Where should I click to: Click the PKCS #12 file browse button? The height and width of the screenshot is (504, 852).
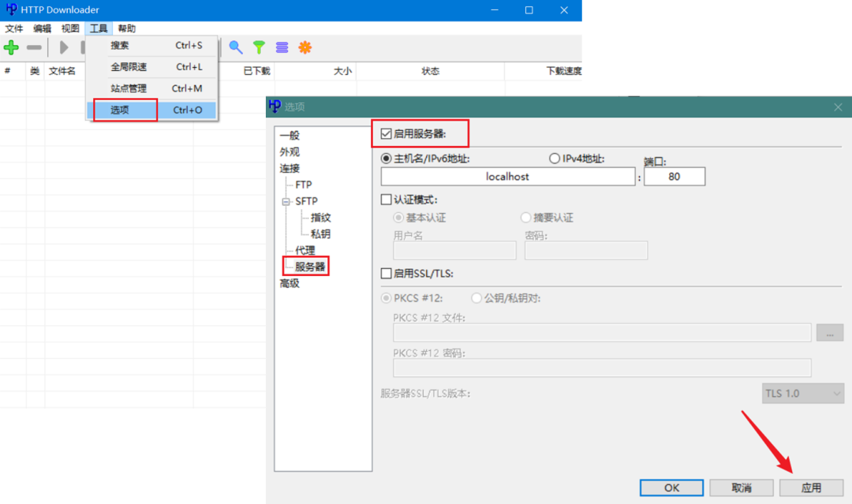[830, 332]
